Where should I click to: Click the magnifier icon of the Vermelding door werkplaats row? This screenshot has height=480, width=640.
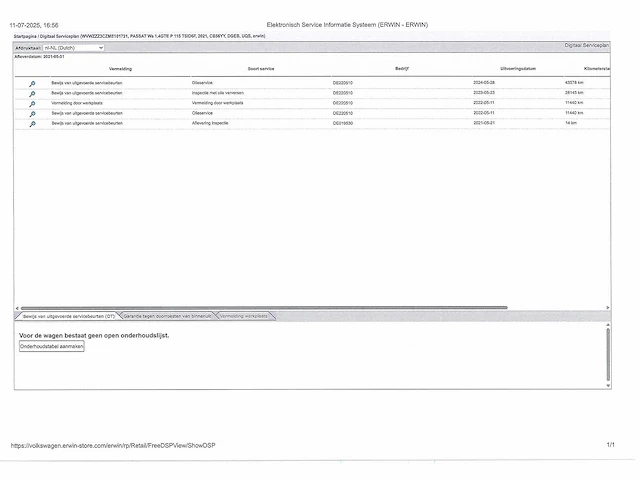click(32, 104)
